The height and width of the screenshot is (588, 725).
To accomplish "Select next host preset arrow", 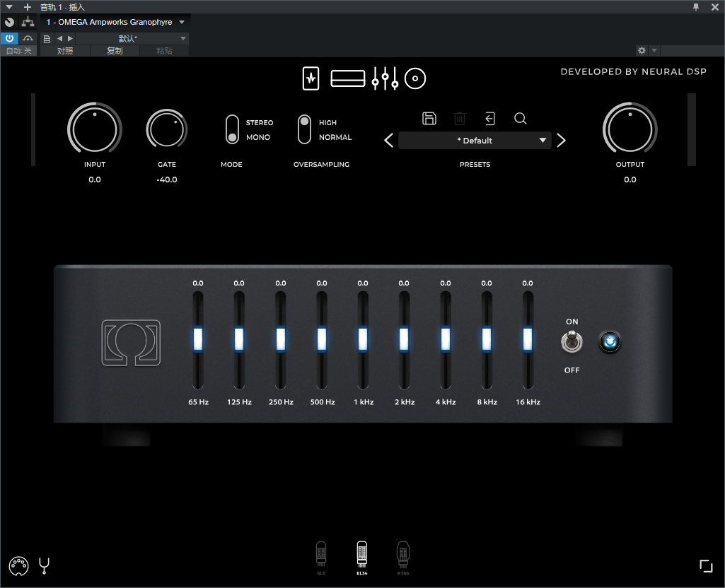I will [x=70, y=38].
